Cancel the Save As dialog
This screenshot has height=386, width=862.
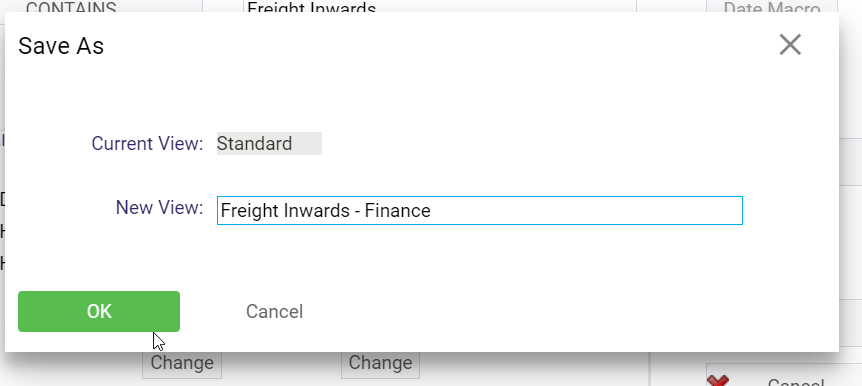pos(274,311)
